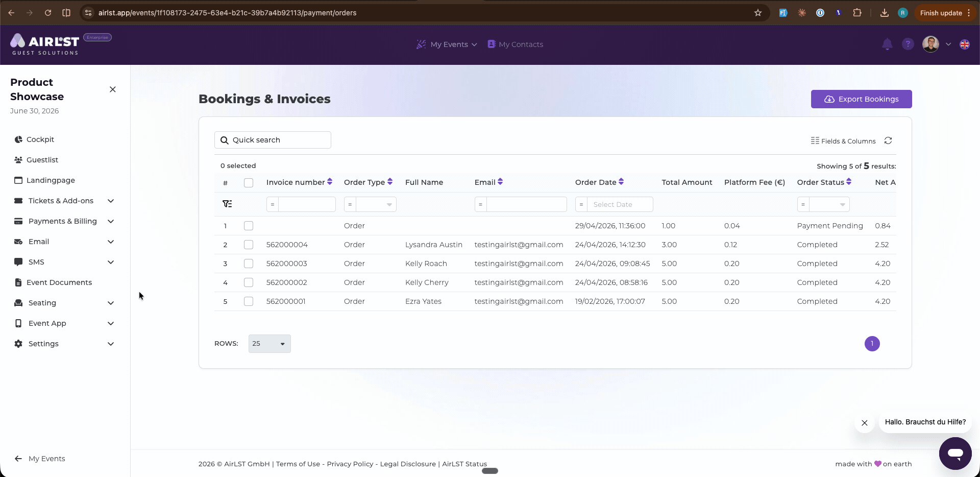Go to page 1 pagination button
980x477 pixels.
click(872, 344)
